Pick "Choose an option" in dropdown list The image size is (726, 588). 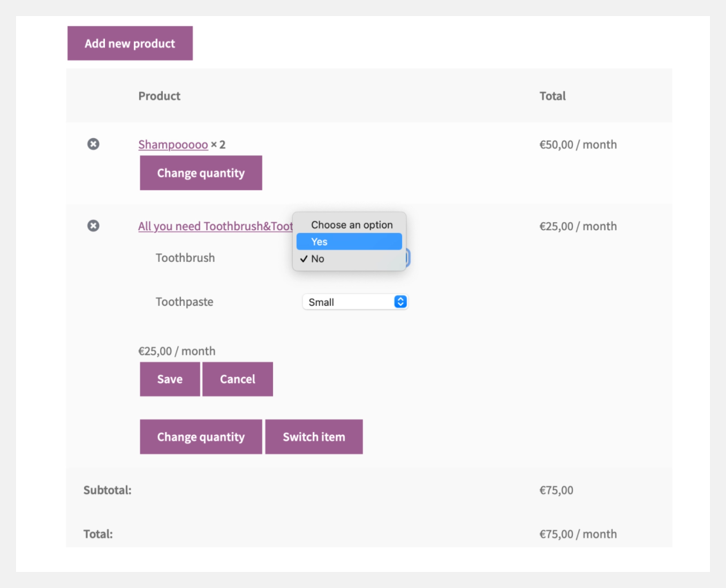pyautogui.click(x=351, y=225)
